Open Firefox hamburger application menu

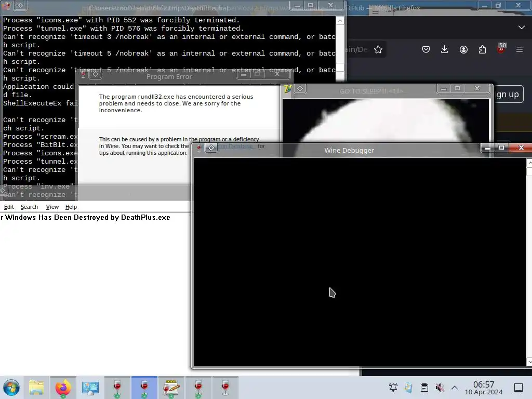click(520, 49)
